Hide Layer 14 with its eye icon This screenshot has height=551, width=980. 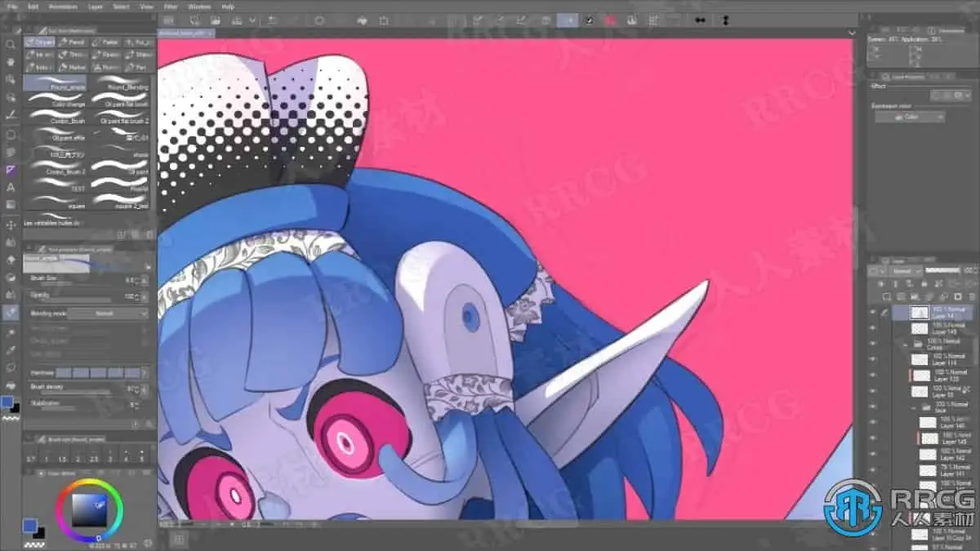pos(872,313)
